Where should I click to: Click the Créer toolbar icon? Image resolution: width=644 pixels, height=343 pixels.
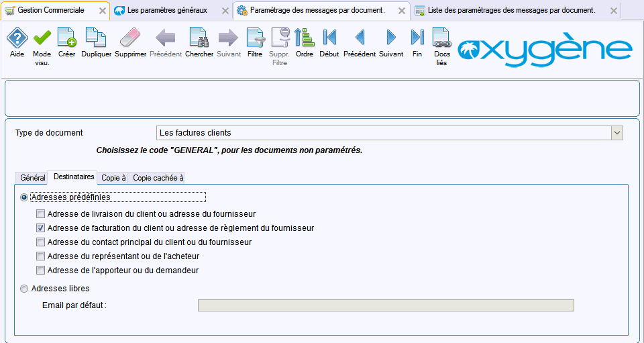pos(66,38)
